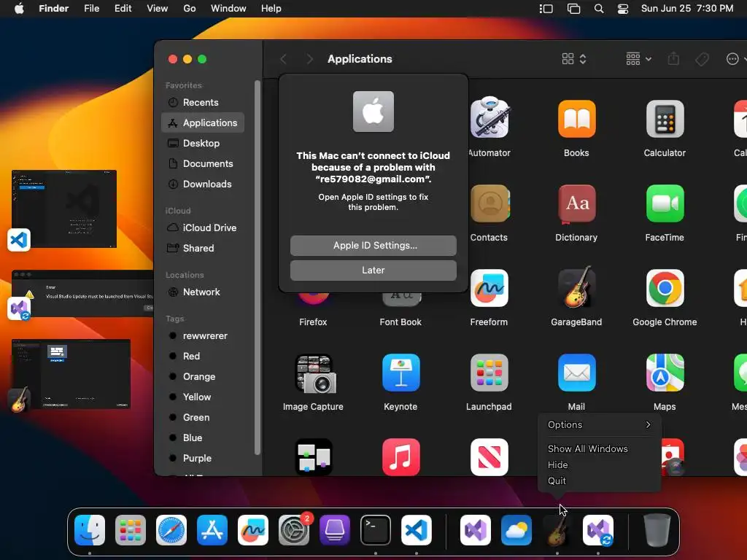Screen dimensions: 747x560
Task: Open the Keynote app icon
Action: tap(400, 373)
